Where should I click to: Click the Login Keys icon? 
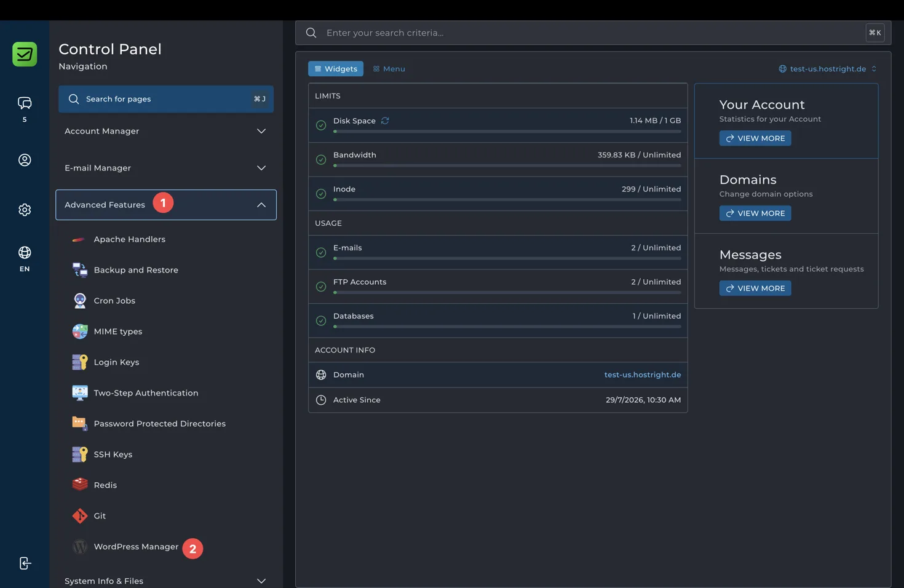(79, 362)
